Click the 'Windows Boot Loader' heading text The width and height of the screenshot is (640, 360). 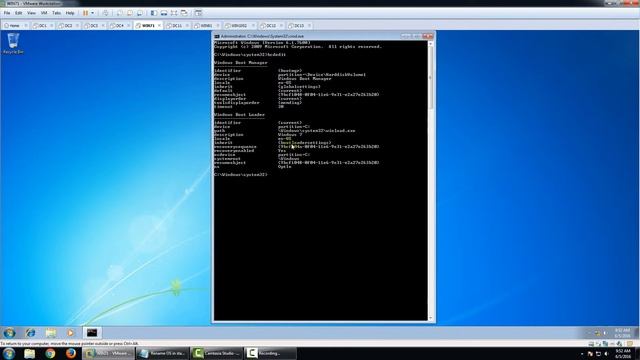pos(240,115)
